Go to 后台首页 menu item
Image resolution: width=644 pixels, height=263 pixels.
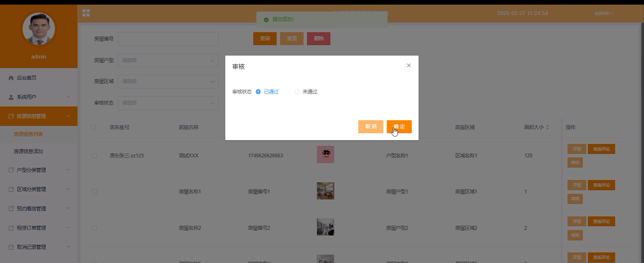coord(39,78)
